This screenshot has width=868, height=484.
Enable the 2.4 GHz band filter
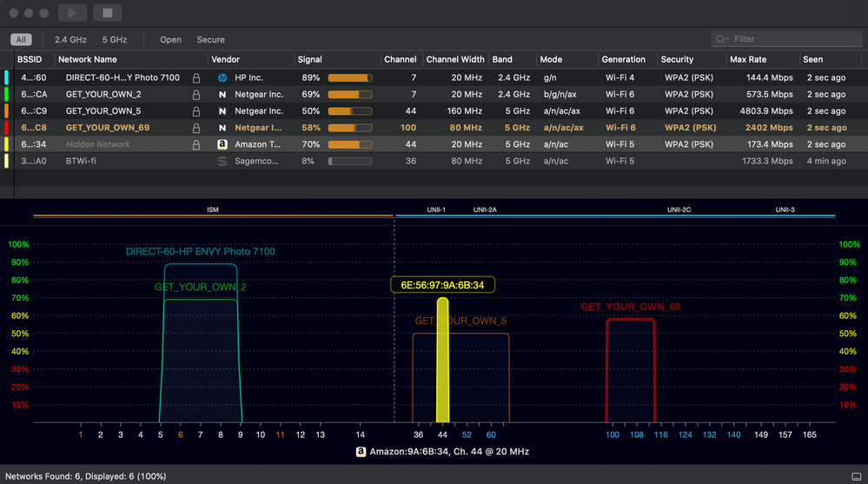click(x=70, y=40)
